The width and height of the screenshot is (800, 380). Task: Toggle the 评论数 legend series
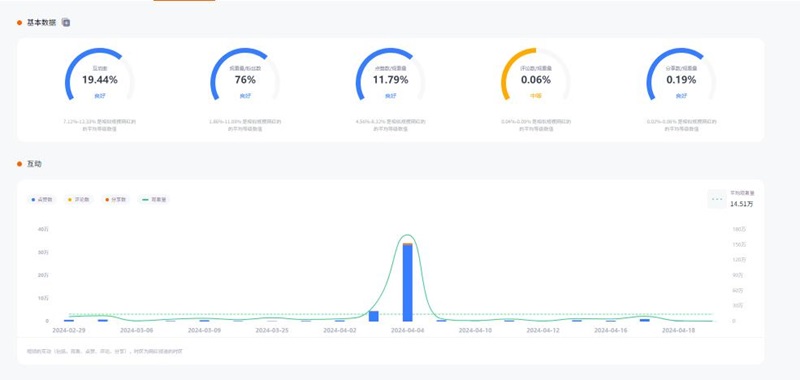click(79, 199)
